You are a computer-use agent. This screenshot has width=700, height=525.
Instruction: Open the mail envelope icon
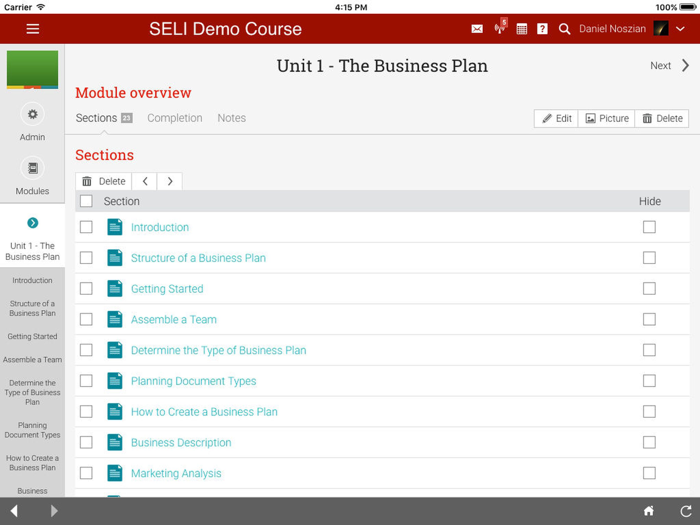pos(477,29)
